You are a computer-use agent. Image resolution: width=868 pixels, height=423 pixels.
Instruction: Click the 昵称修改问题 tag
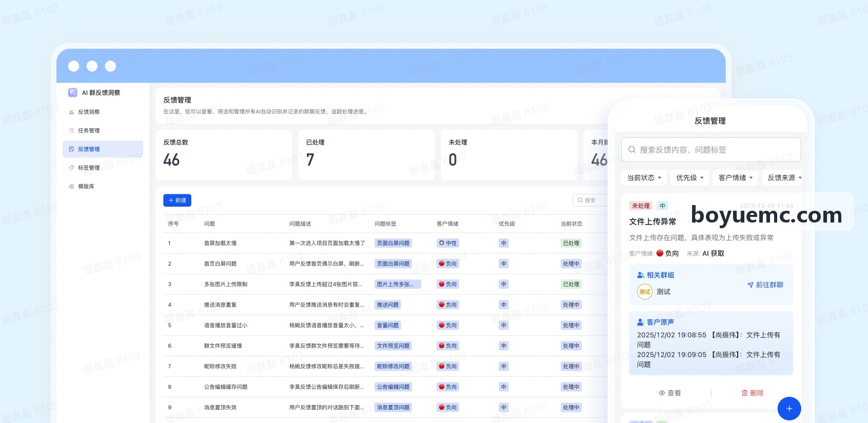[x=393, y=366]
